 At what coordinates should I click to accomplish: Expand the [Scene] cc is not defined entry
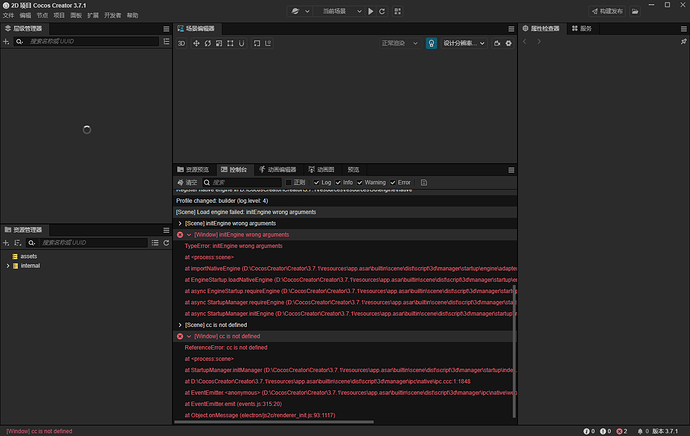click(180, 325)
